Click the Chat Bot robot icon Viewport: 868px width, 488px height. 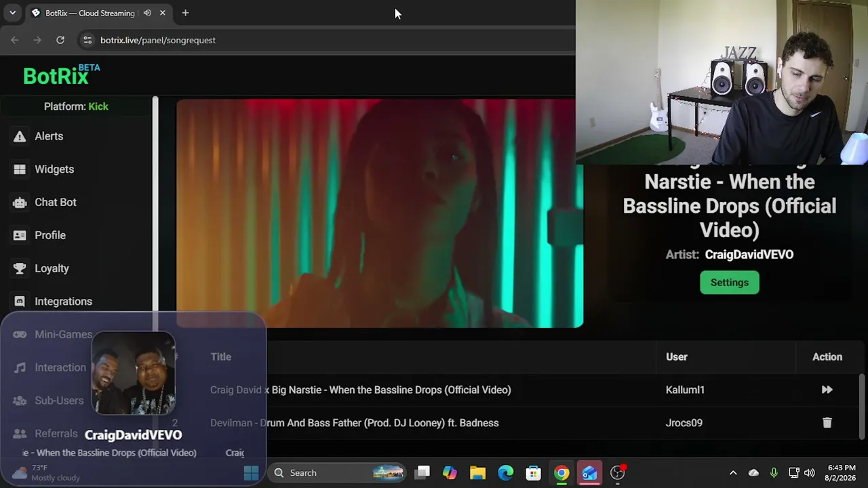tap(20, 202)
